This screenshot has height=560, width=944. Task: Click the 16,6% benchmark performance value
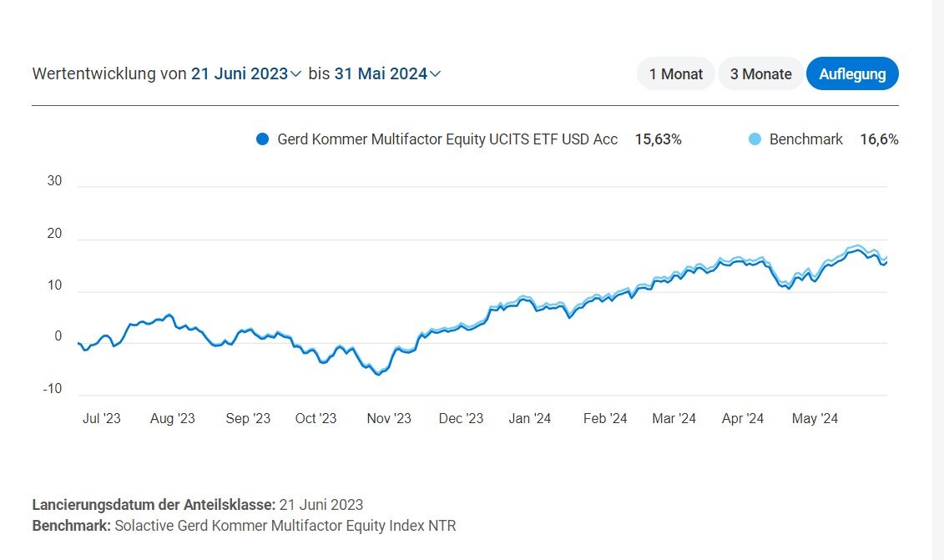click(x=879, y=139)
